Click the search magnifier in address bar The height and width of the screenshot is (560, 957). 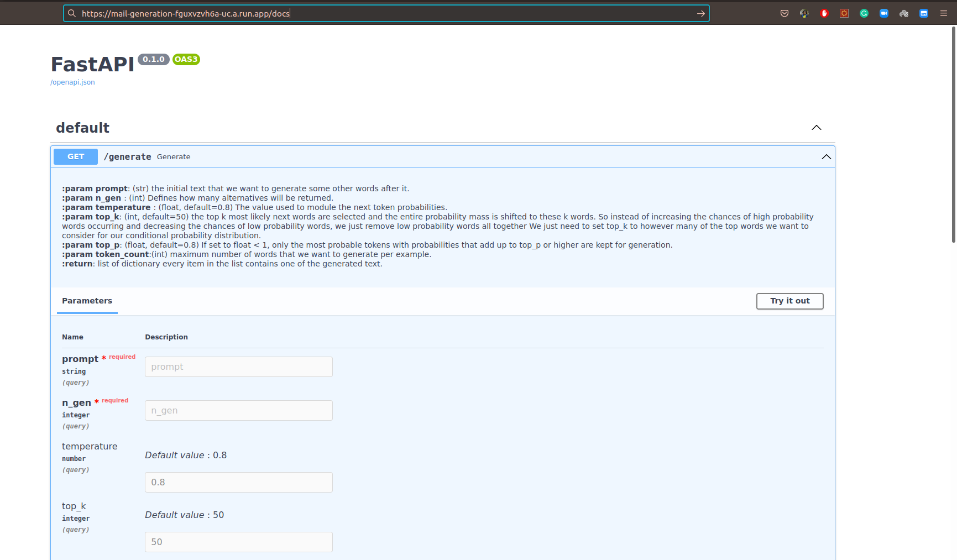[72, 13]
